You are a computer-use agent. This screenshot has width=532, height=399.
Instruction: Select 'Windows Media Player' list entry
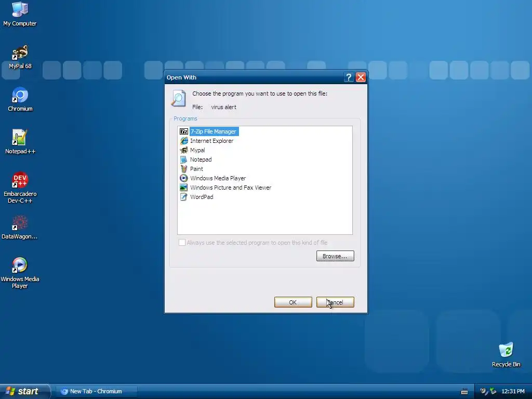pyautogui.click(x=218, y=178)
